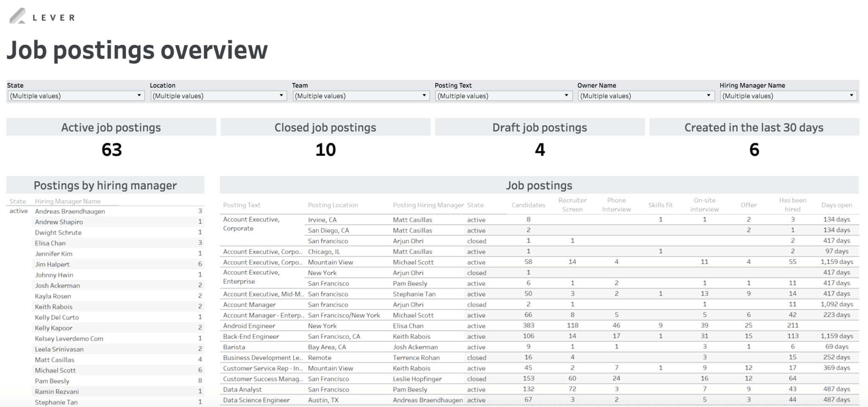Select Kelsey Leverdemo Com in the list
Viewport: 868px width, 407px height.
tap(69, 338)
